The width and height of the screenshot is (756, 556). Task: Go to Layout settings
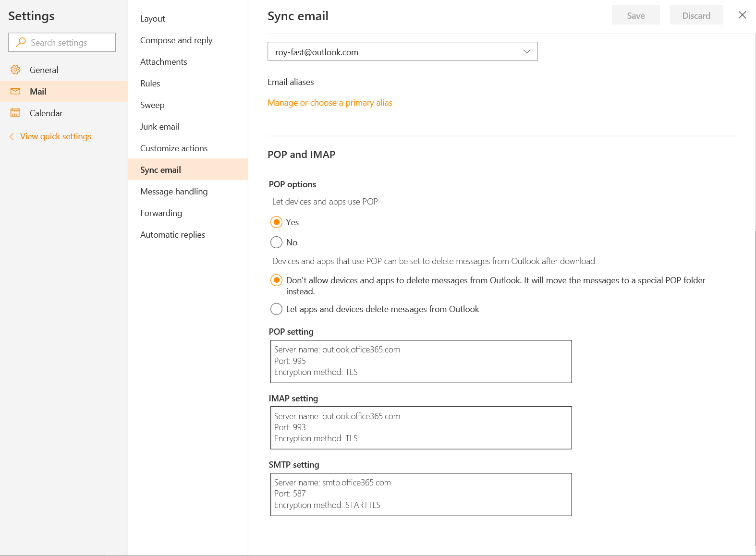pyautogui.click(x=188, y=18)
